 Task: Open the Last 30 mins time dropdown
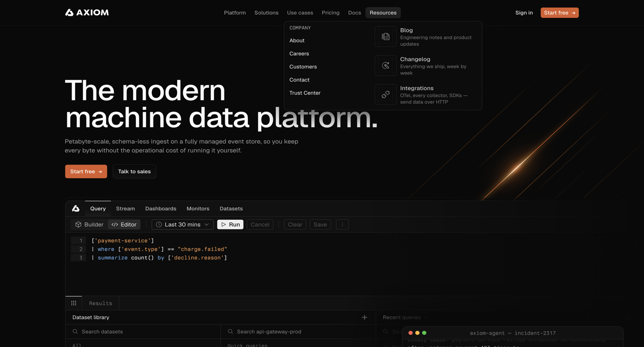[x=183, y=225]
